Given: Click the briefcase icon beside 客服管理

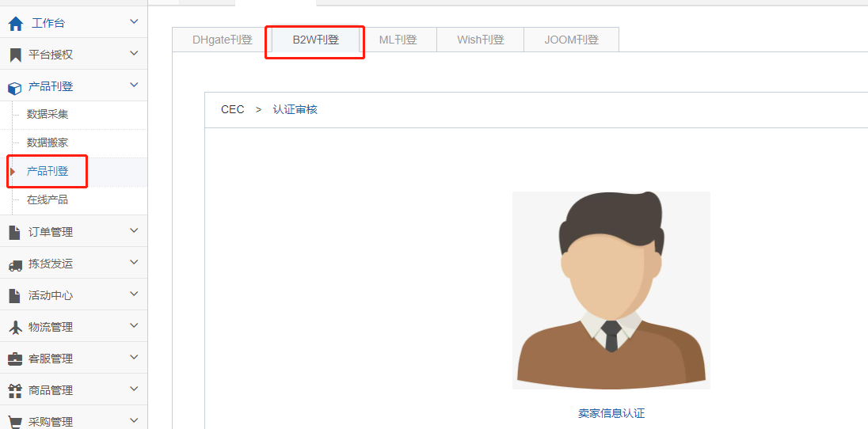Looking at the screenshot, I should [15, 359].
